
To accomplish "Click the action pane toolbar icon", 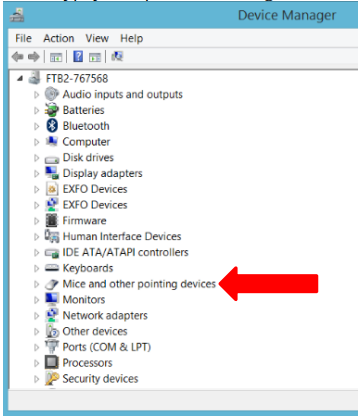I will click(x=95, y=57).
